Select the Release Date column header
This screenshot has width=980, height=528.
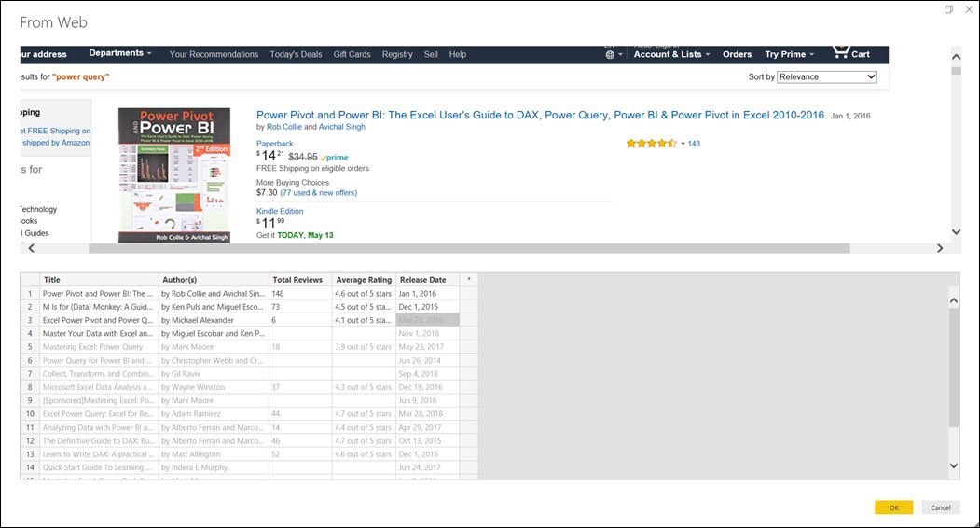pos(427,280)
